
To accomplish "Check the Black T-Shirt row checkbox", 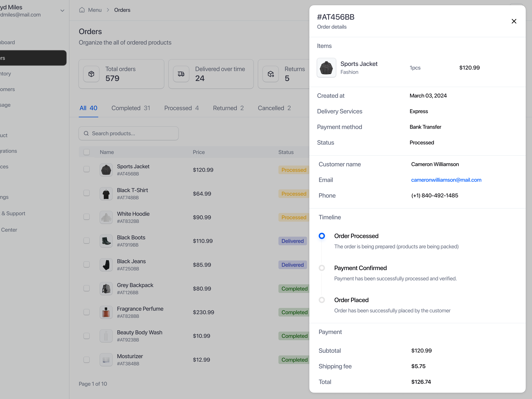I will click(x=87, y=193).
